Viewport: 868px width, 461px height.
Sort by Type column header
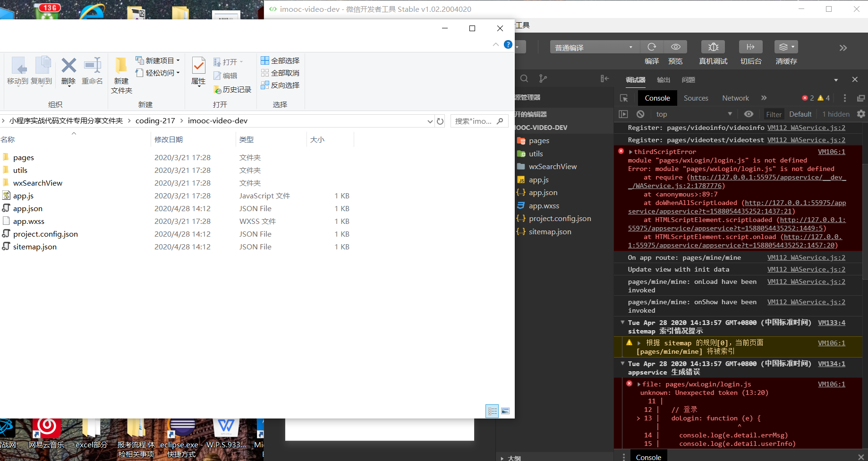247,140
